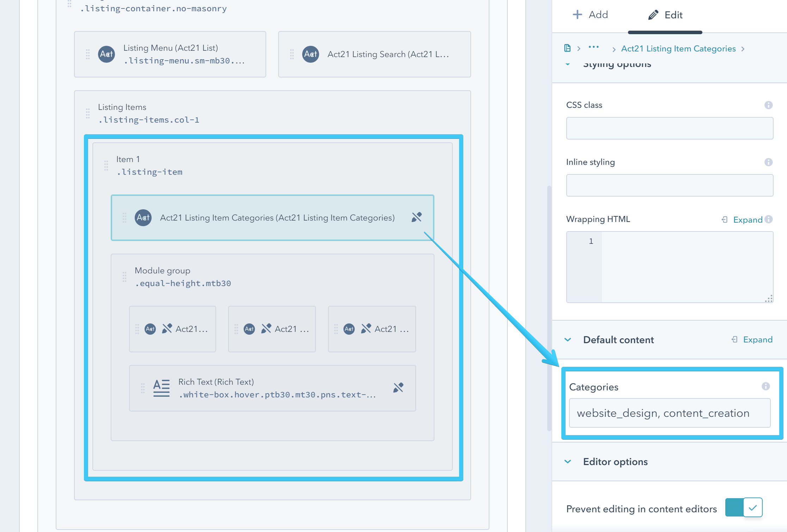Viewport: 787px width, 532px height.
Task: Click Categories field info icon
Action: click(765, 386)
